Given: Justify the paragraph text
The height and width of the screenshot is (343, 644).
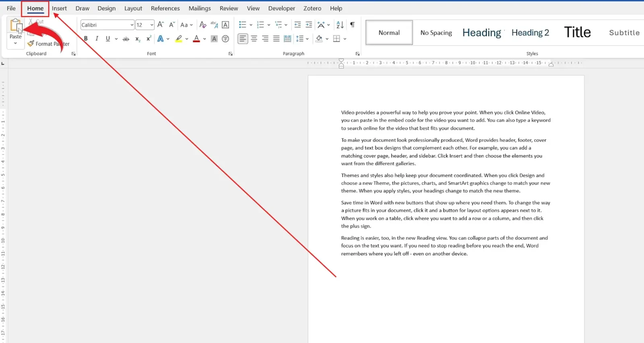Looking at the screenshot, I should 276,39.
